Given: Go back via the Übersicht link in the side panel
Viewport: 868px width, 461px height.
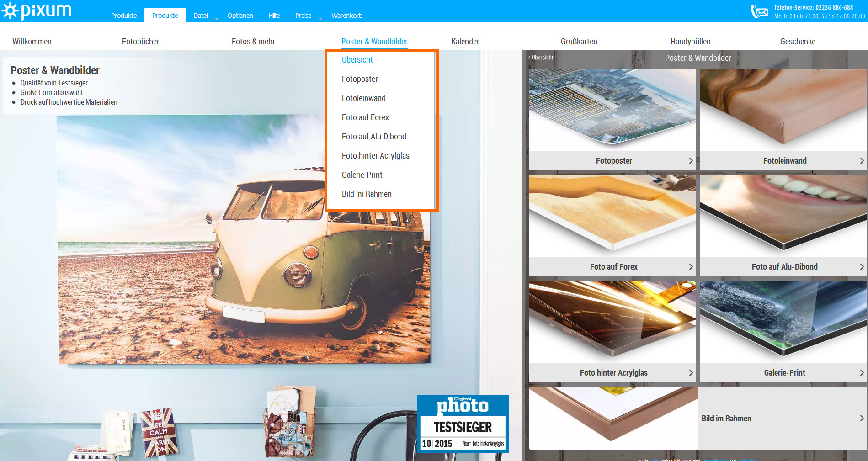Looking at the screenshot, I should pos(541,58).
